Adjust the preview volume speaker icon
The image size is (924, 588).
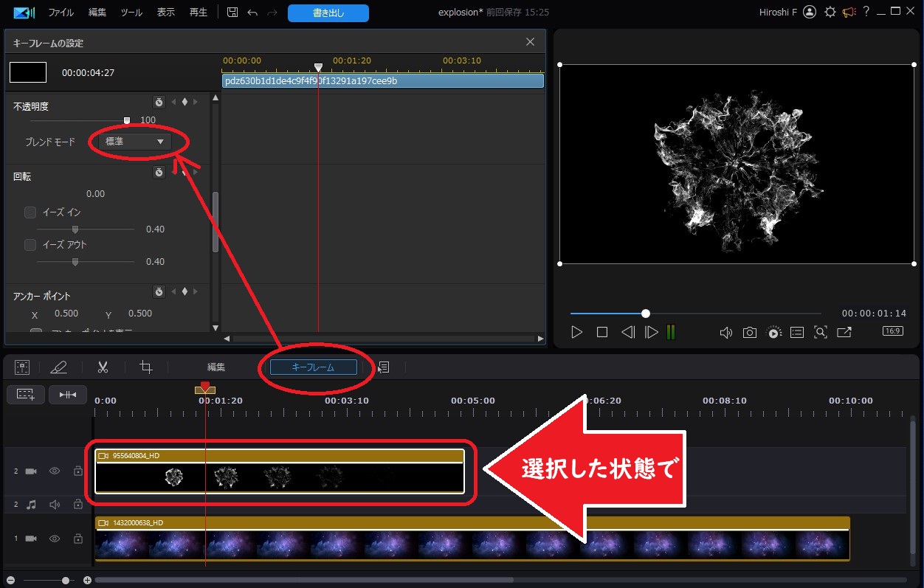pos(726,333)
